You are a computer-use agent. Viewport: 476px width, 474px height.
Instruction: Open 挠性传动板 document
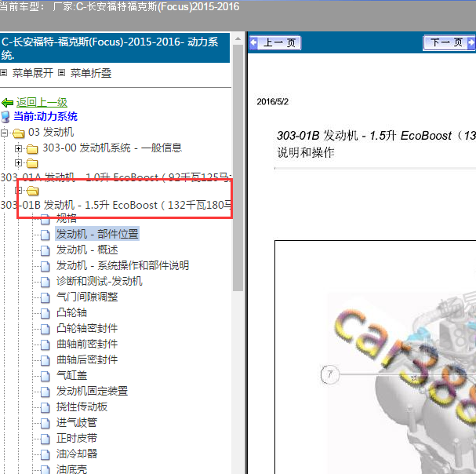pyautogui.click(x=82, y=407)
